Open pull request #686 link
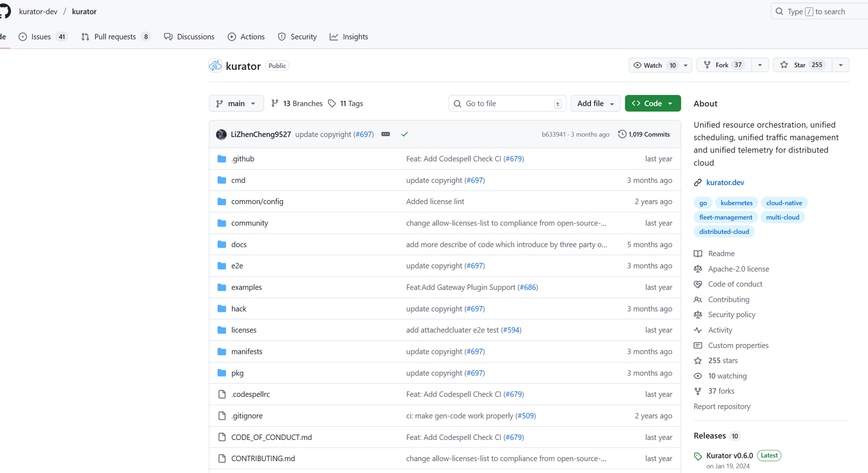This screenshot has height=473, width=868. click(x=527, y=287)
